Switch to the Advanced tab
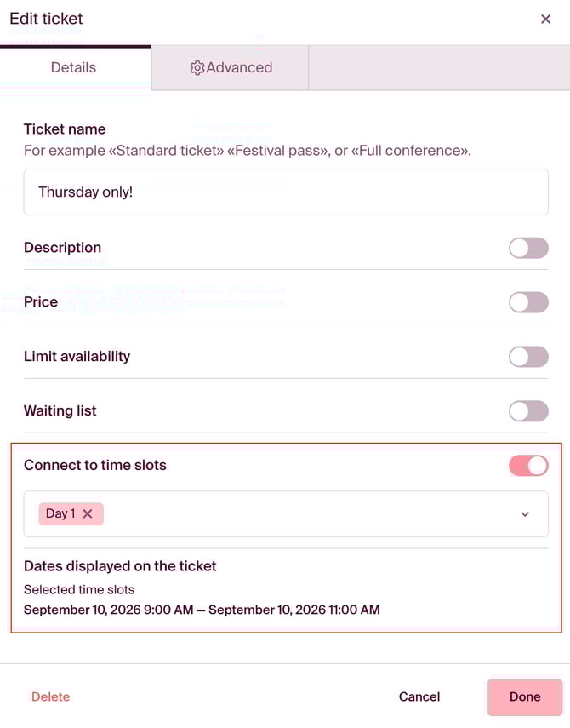The width and height of the screenshot is (570, 728). (x=231, y=68)
